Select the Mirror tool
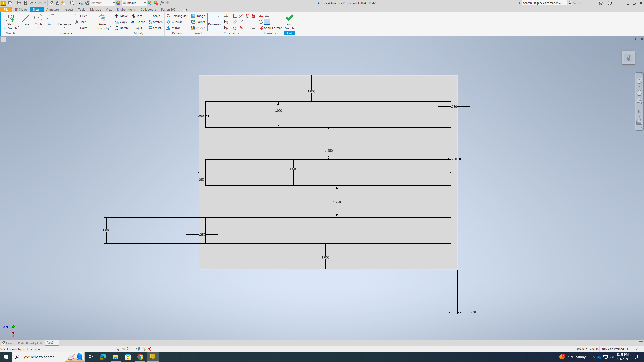The height and width of the screenshot is (362, 644). tap(173, 28)
